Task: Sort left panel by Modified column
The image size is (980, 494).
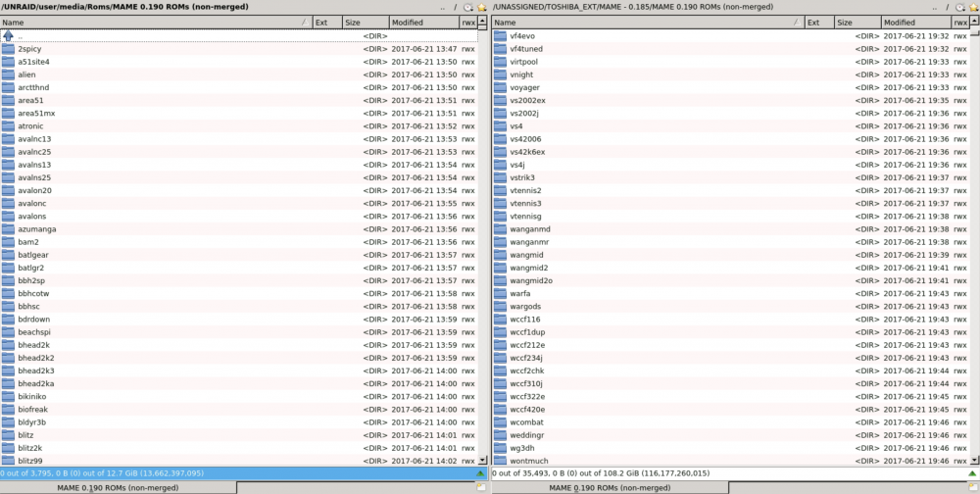Action: 424,23
